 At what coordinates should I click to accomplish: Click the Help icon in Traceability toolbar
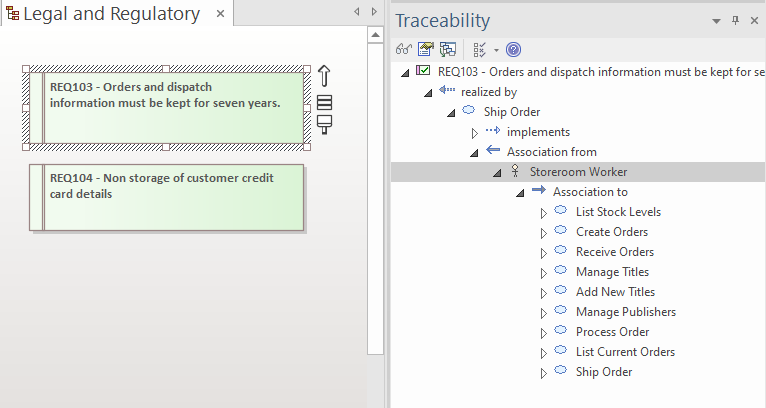pos(513,49)
